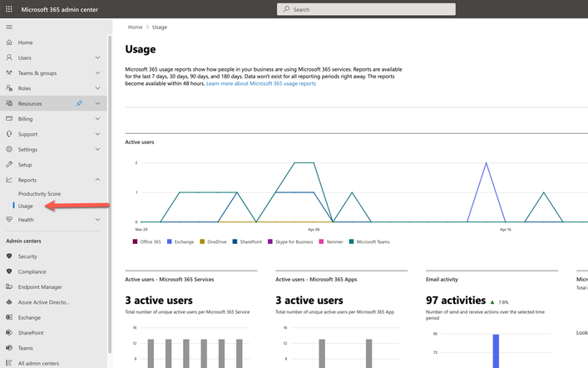Open Endpoint Manager link
The image size is (588, 368).
click(x=40, y=287)
